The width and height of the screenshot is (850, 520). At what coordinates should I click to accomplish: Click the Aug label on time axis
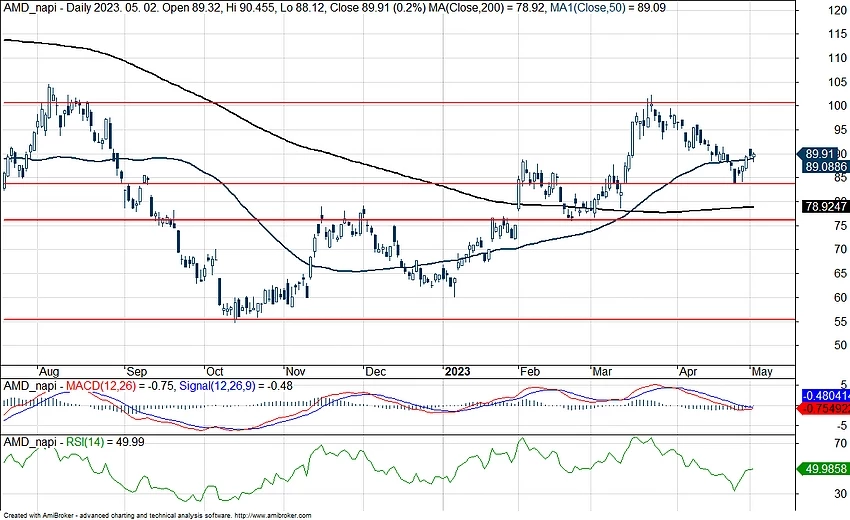click(x=49, y=372)
